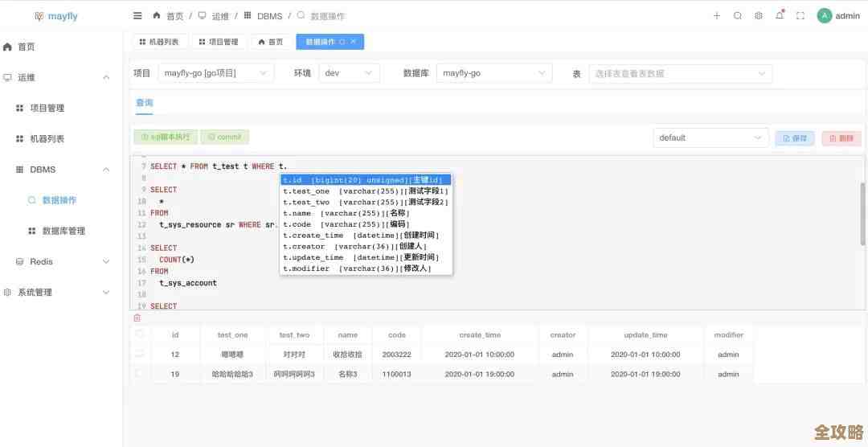Choose the t.test_one autocomplete suggestion

coord(366,191)
